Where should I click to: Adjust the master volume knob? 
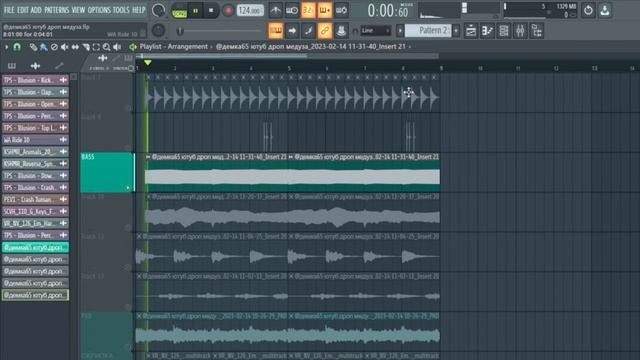point(158,10)
